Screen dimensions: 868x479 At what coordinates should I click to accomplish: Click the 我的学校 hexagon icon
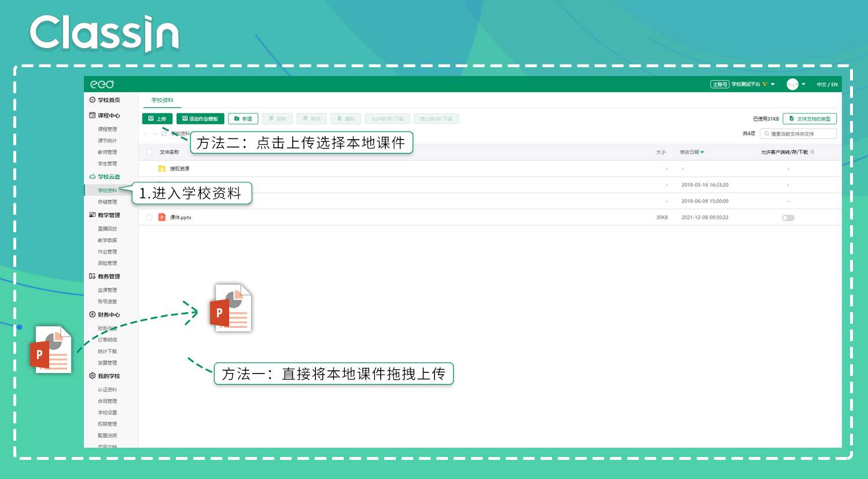93,376
